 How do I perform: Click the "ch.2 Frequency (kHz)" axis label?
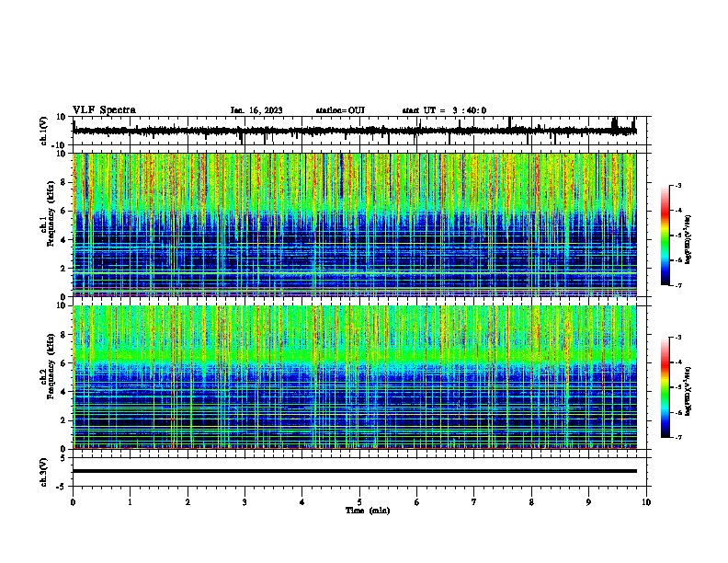(48, 366)
